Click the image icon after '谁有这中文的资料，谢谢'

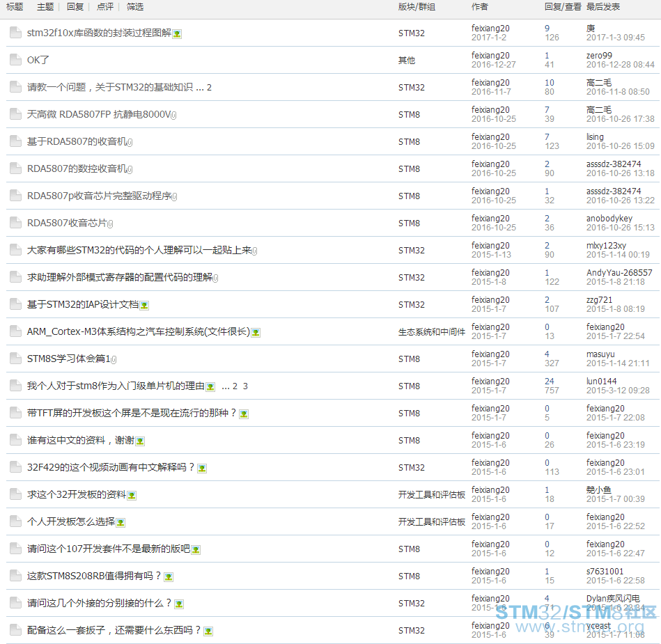tap(140, 441)
